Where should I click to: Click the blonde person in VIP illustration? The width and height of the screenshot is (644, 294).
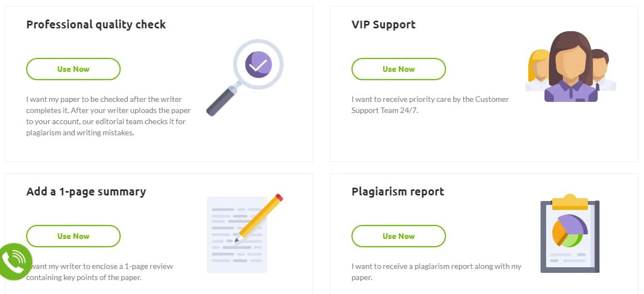538,70
